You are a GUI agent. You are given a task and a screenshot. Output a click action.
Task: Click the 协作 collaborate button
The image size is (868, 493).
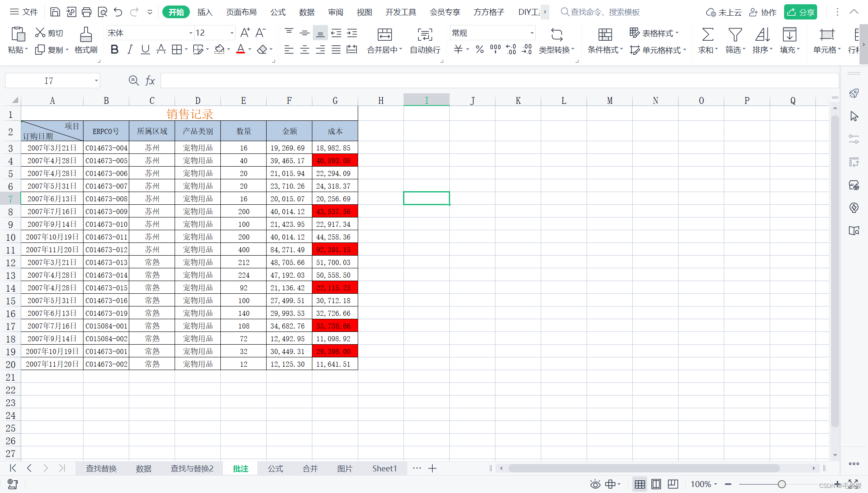coord(763,12)
